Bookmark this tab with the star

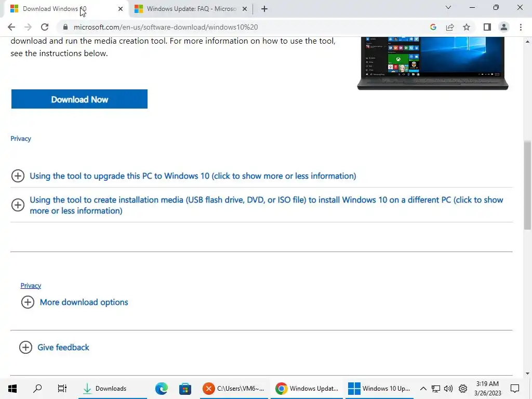pyautogui.click(x=467, y=27)
